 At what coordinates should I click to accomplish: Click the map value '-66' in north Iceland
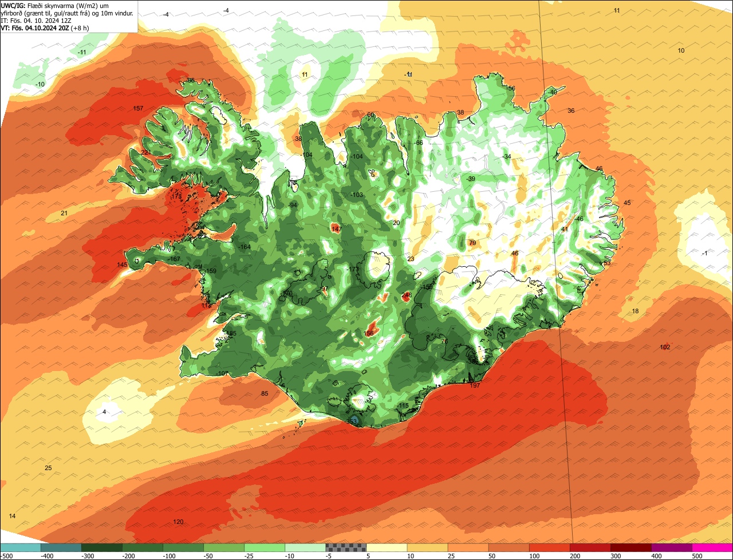pos(418,143)
